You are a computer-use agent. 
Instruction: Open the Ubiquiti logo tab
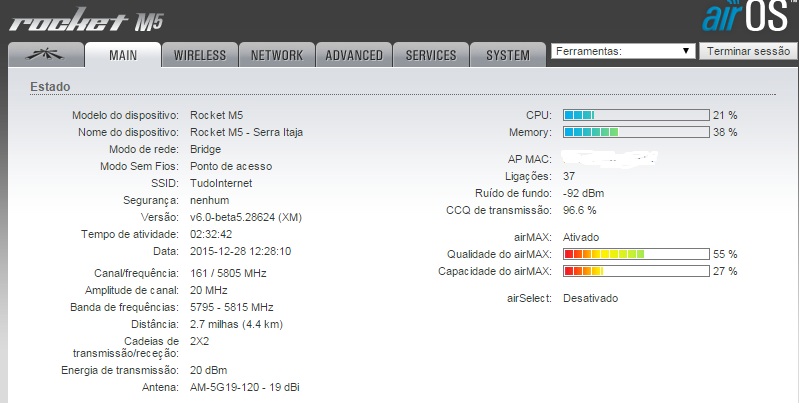[46, 54]
